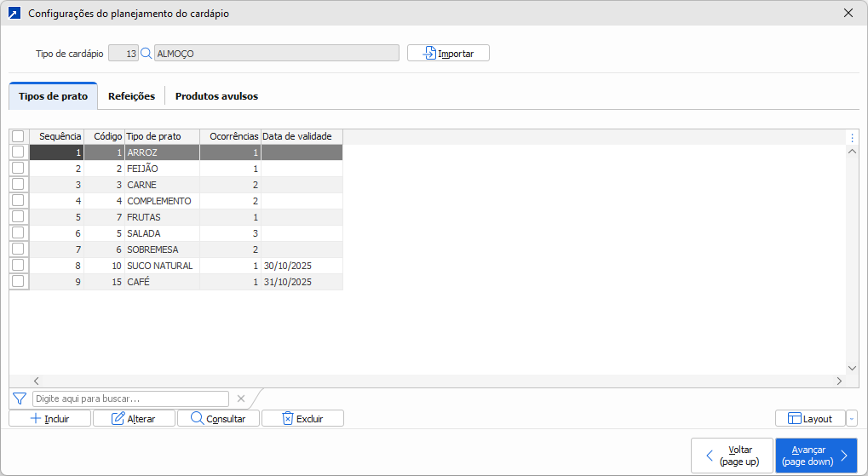This screenshot has width=868, height=476.
Task: Open grid options three-dot icon
Action: pyautogui.click(x=852, y=137)
